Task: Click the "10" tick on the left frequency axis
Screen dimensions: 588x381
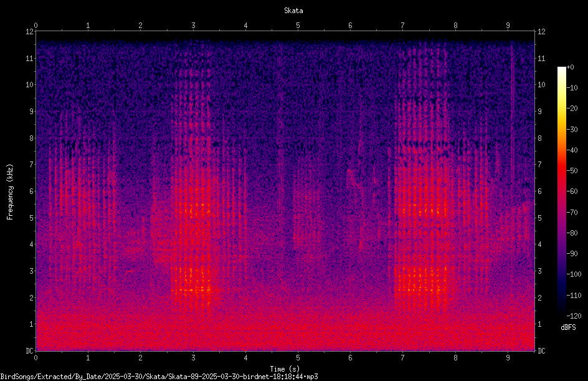Action: coord(29,85)
